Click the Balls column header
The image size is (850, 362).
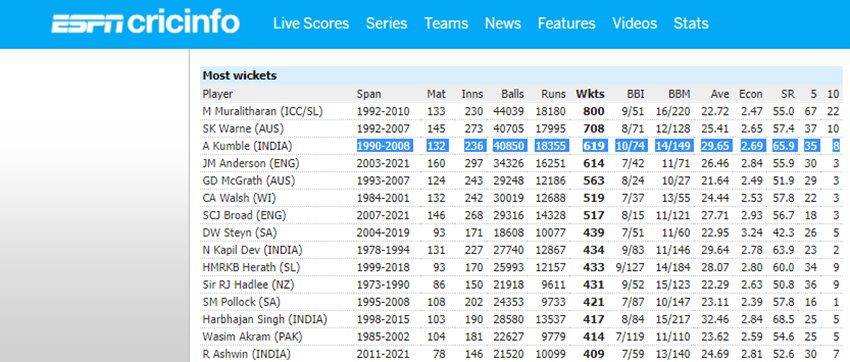pos(512,94)
